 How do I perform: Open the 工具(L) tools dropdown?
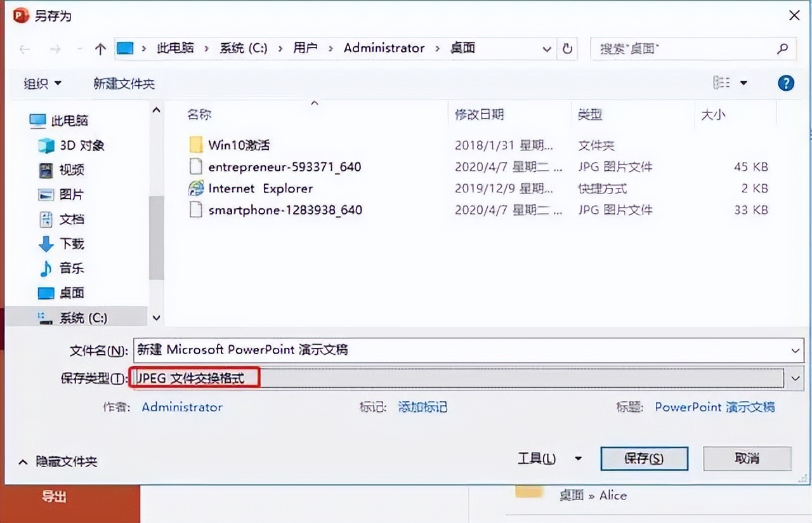click(536, 458)
